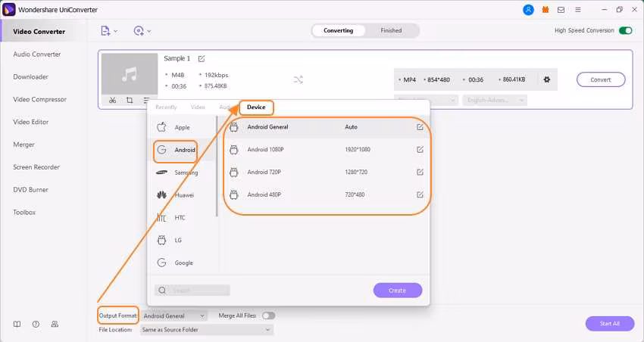Open the hamburger menu in title bar

tap(578, 10)
